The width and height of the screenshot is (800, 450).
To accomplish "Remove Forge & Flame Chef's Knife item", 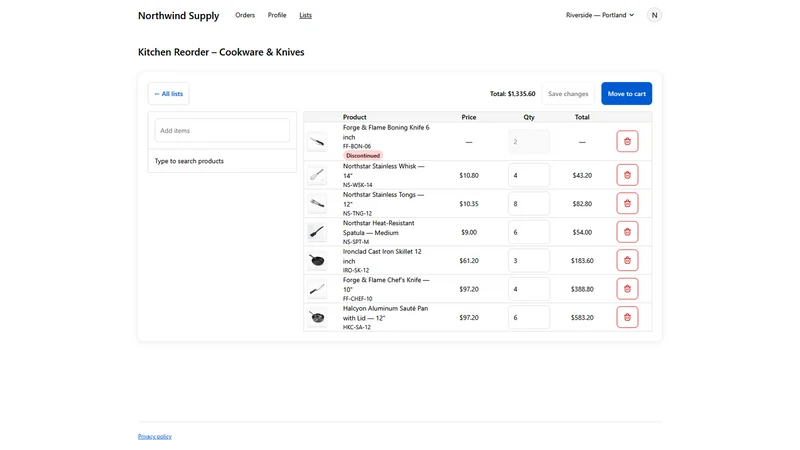I will click(627, 289).
